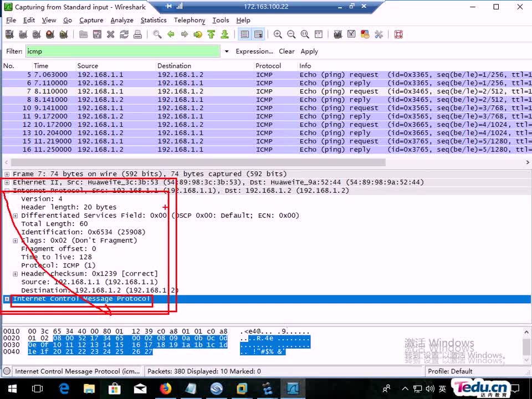Open capture options toolbar icon

coord(23,34)
